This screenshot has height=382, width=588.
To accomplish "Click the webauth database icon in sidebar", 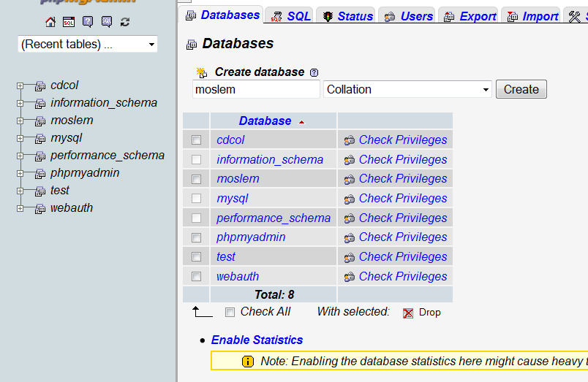I will click(x=40, y=210).
